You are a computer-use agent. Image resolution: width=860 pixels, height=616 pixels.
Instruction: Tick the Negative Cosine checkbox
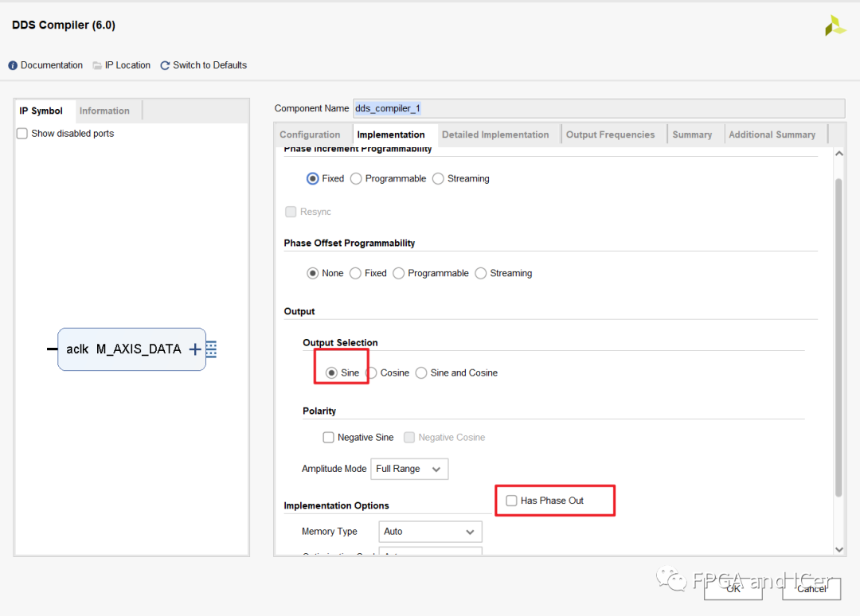tap(409, 438)
